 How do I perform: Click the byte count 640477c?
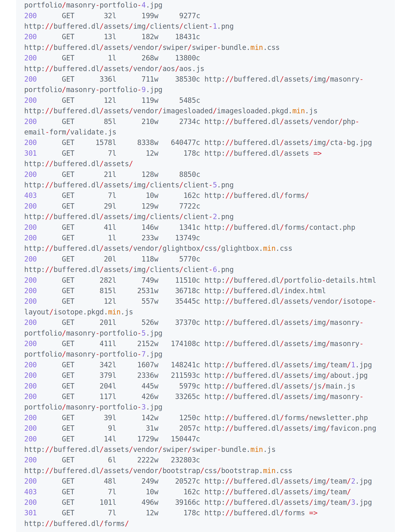pyautogui.click(x=185, y=143)
